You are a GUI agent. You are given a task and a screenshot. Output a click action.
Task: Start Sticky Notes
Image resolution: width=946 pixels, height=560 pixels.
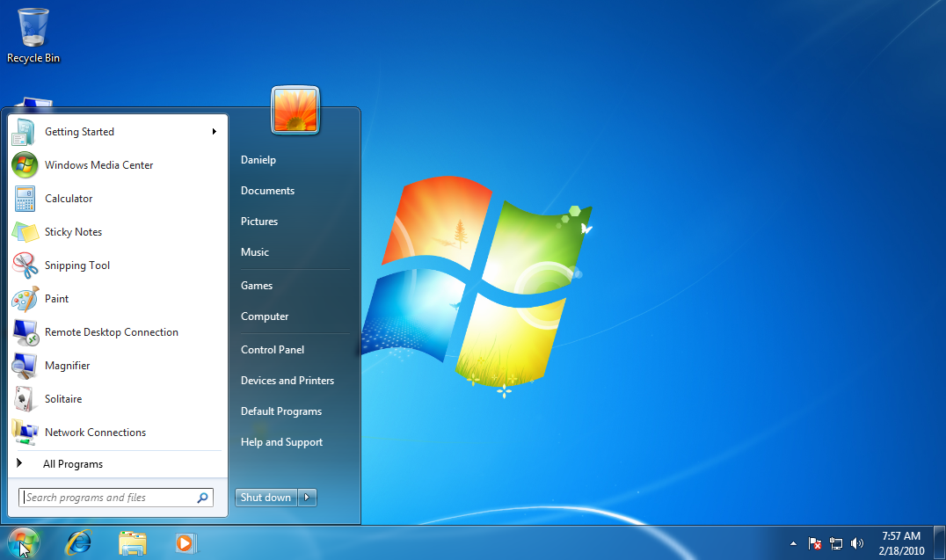73,231
